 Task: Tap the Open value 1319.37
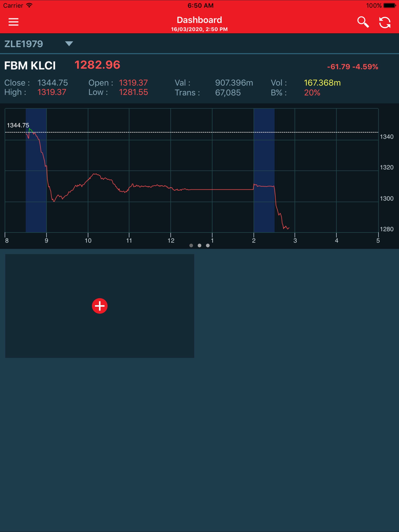point(133,83)
